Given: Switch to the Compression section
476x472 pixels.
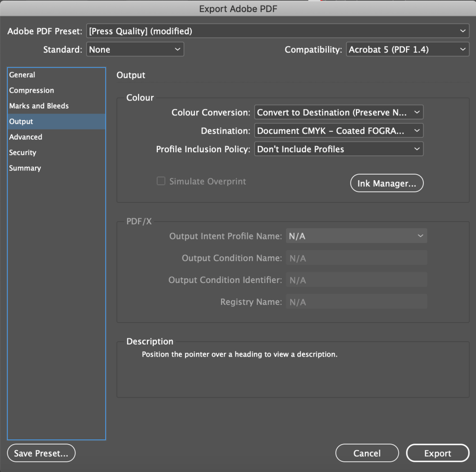Looking at the screenshot, I should coord(32,90).
